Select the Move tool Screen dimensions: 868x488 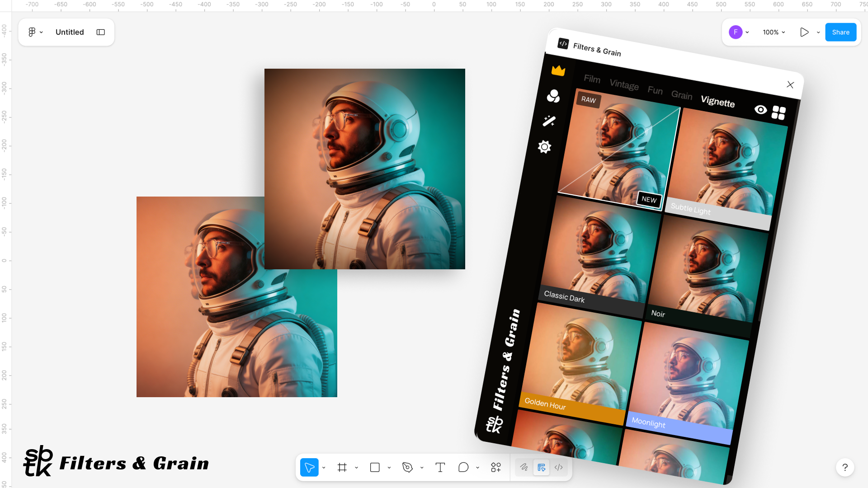[x=309, y=467]
